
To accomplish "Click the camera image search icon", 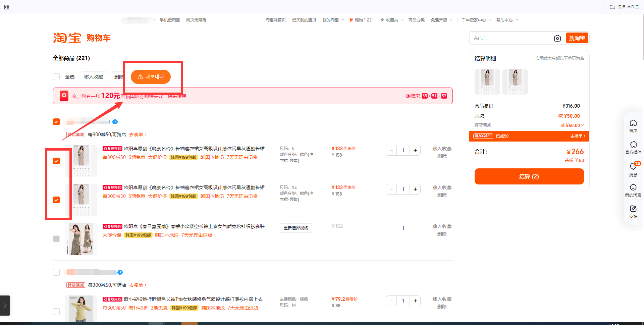I will pos(557,38).
